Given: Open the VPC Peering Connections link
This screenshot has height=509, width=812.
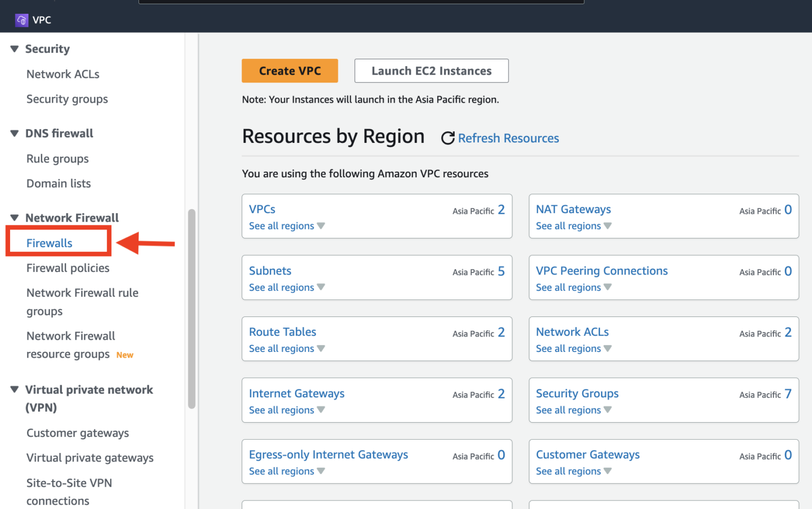Looking at the screenshot, I should pyautogui.click(x=602, y=270).
